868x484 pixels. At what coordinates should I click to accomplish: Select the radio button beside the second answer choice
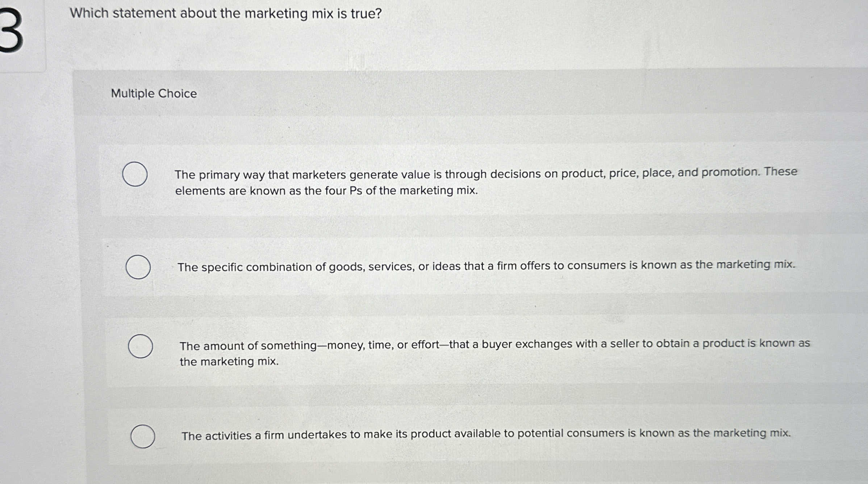pyautogui.click(x=139, y=267)
